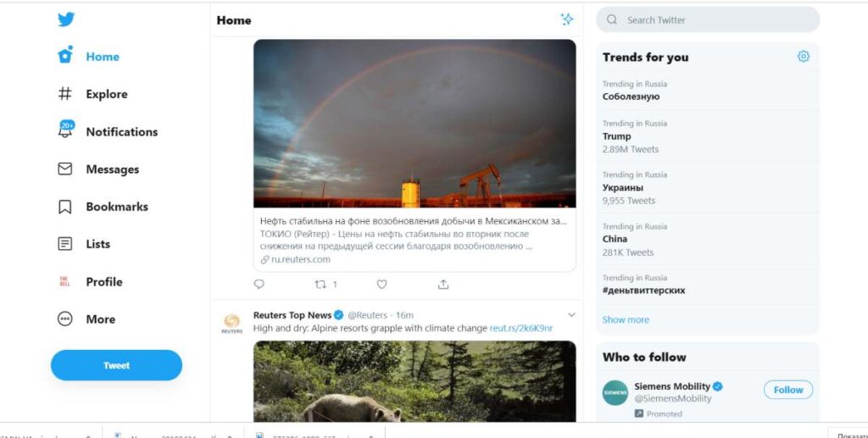
Task: Click the Search Twitter field
Action: 712,19
